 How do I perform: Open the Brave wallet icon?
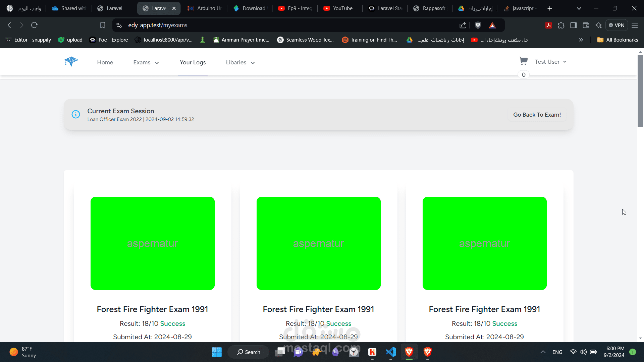click(x=586, y=25)
